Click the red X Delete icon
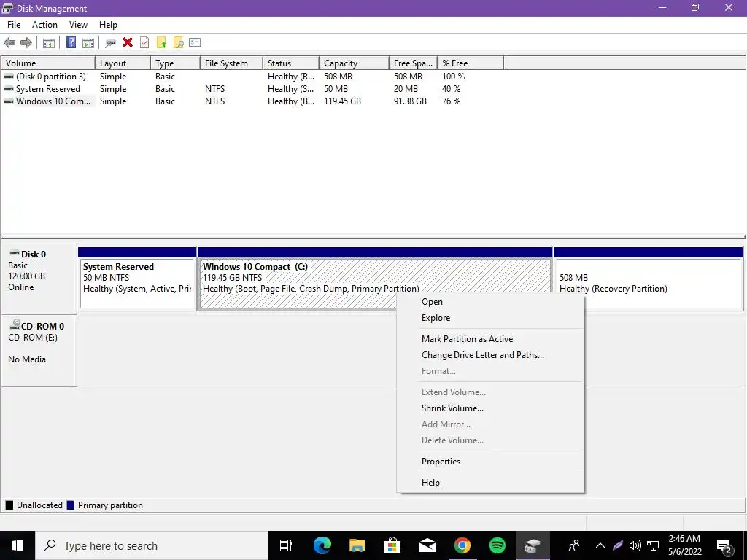Viewport: 747px width, 560px height. 127,43
